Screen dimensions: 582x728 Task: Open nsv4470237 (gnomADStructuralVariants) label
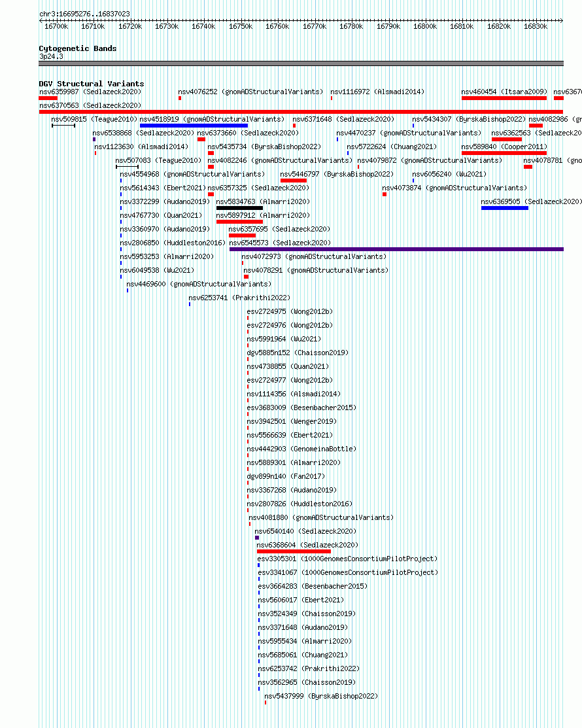[x=409, y=133]
